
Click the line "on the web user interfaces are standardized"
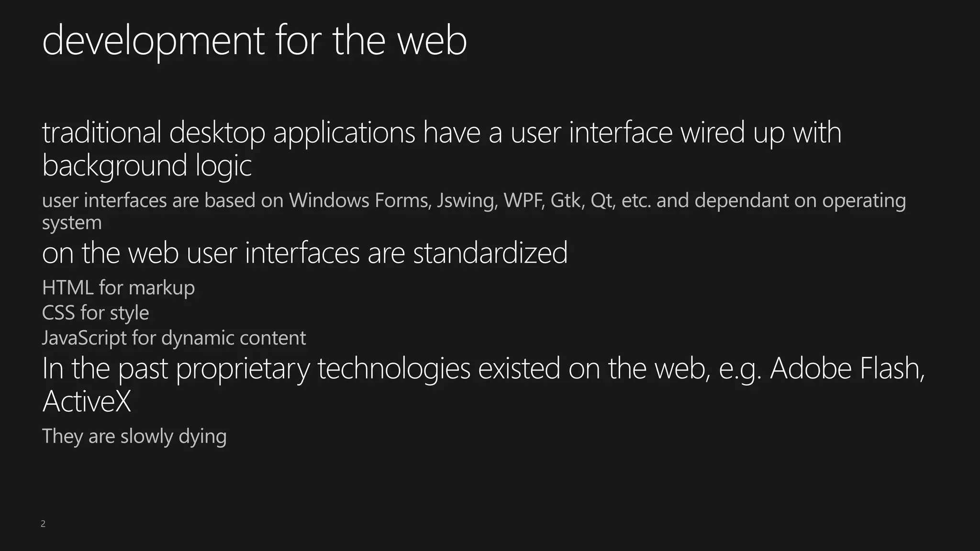pos(305,253)
